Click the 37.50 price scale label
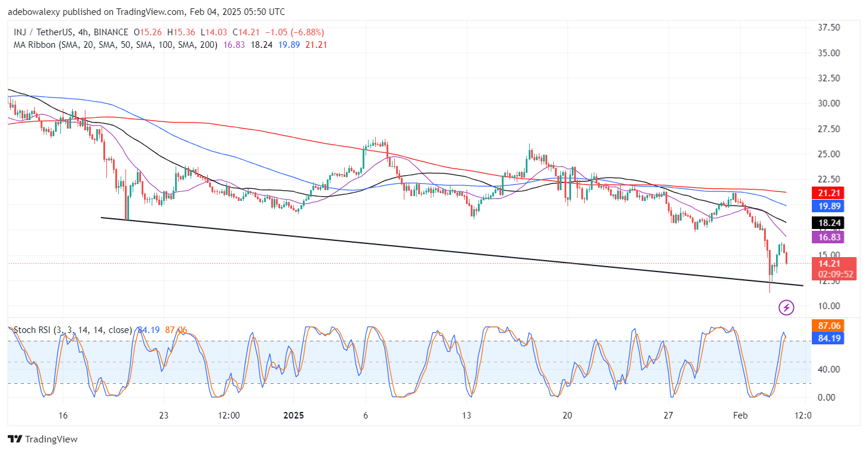The width and height of the screenshot is (868, 452). pyautogui.click(x=828, y=28)
